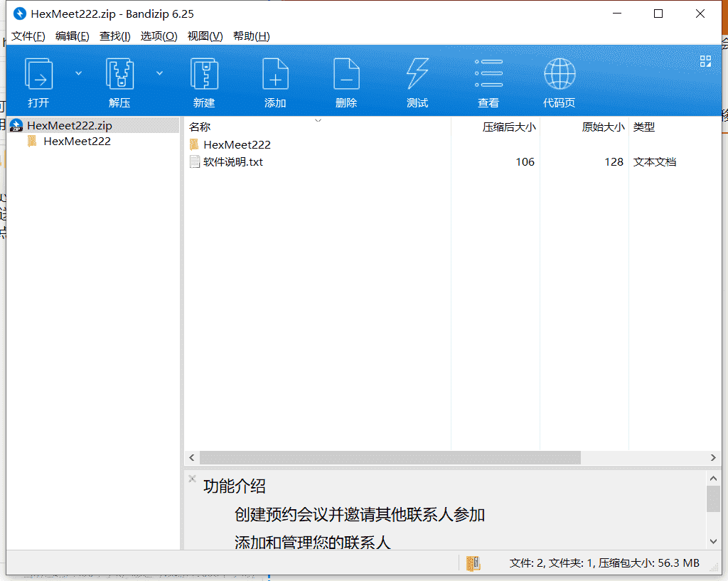Screen dimensions: 728x581
Task: Click the Open (打开) toolbar icon
Action: [38, 74]
